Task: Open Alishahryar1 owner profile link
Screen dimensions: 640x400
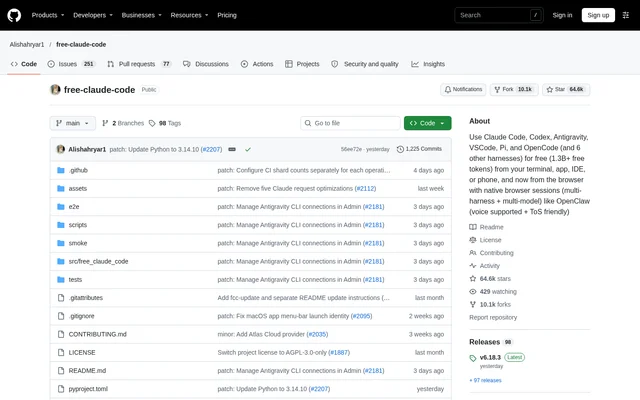Action: click(x=27, y=44)
